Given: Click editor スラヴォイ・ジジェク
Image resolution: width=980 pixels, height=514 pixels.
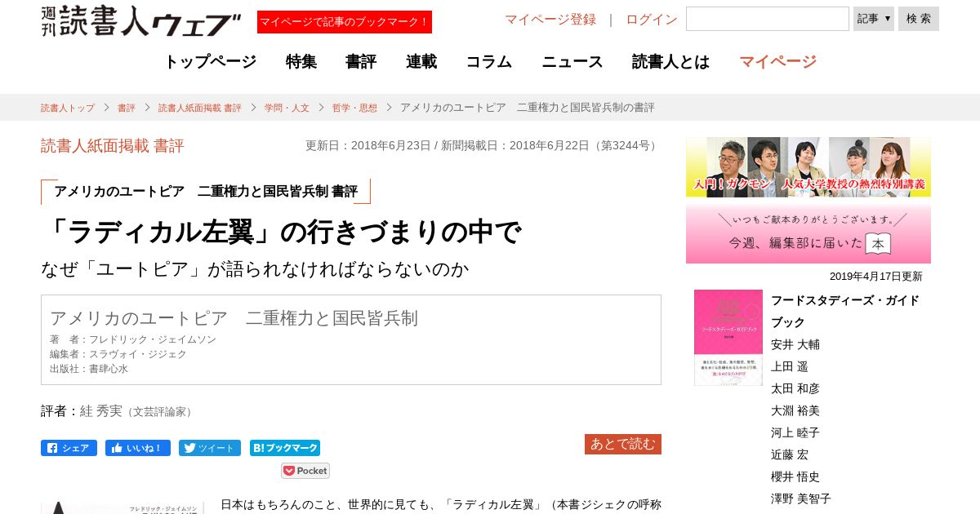Looking at the screenshot, I should (138, 354).
